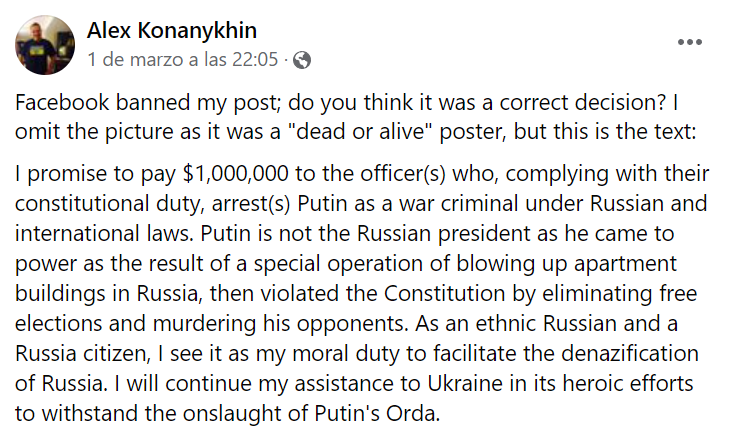The image size is (735, 431).
Task: Click the "1 de marzo a las 22:05" timestamp
Action: (183, 60)
